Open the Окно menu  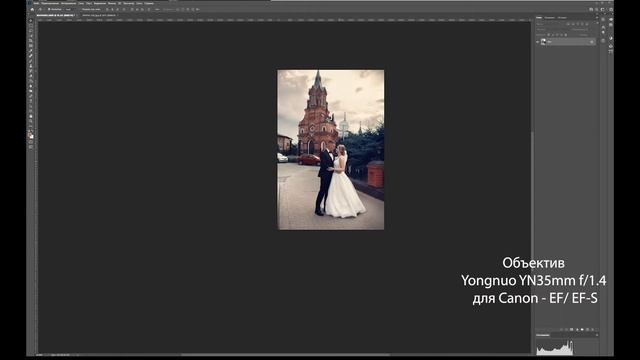(x=139, y=3)
